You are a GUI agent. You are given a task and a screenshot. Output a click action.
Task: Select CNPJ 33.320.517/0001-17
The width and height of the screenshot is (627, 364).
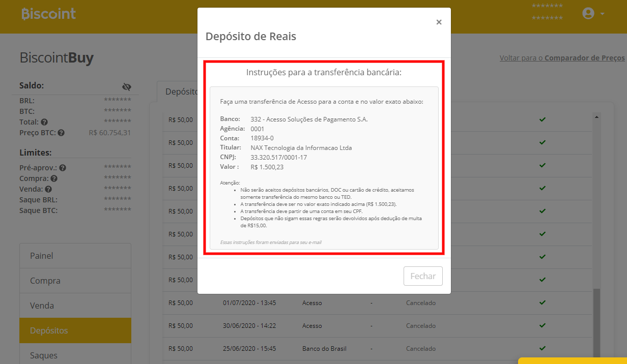[x=279, y=158]
